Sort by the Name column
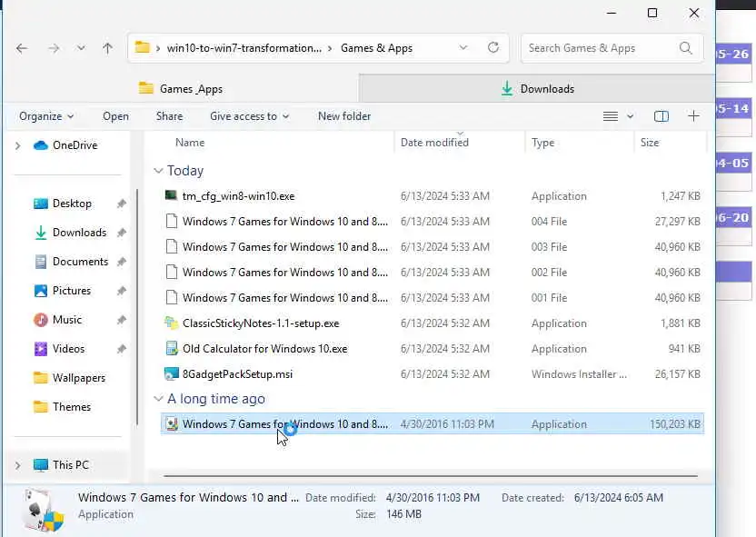Image resolution: width=756 pixels, height=537 pixels. pyautogui.click(x=190, y=143)
